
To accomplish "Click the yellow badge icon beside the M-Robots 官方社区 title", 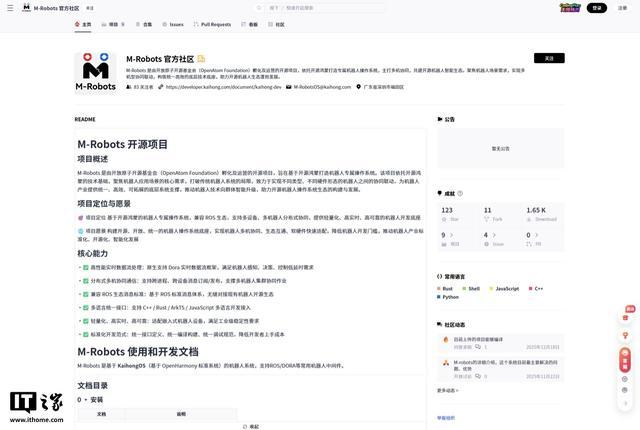I will tap(201, 59).
